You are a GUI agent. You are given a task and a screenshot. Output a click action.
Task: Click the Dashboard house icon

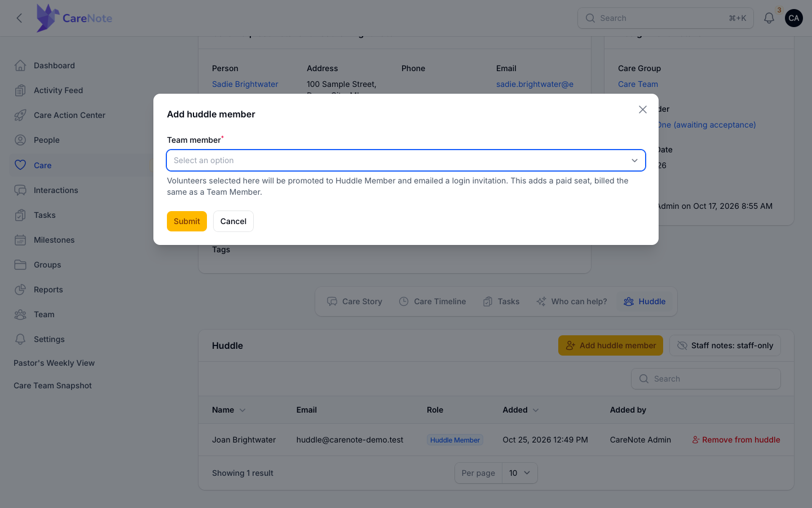[20, 65]
